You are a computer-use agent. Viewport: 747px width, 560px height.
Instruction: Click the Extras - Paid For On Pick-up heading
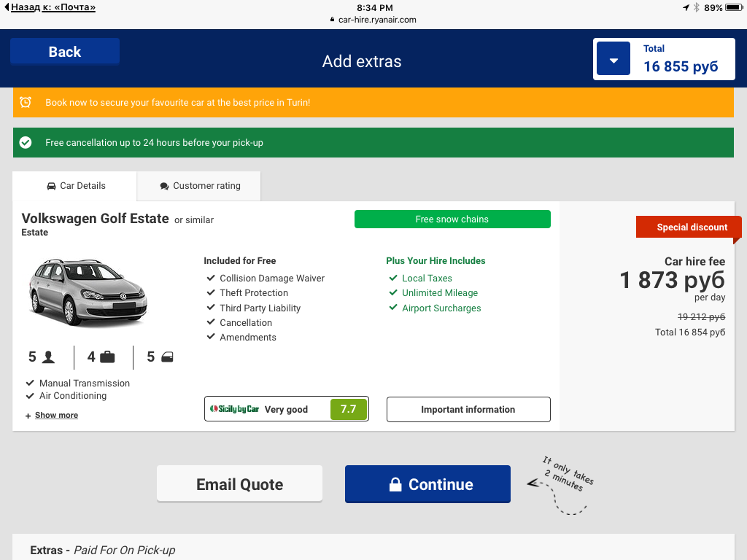[102, 550]
